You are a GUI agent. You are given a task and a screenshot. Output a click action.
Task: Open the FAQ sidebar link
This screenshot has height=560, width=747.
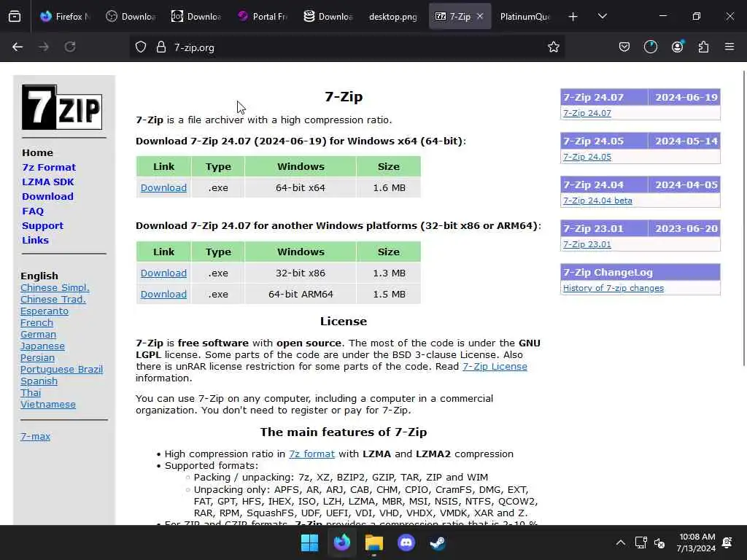point(33,211)
